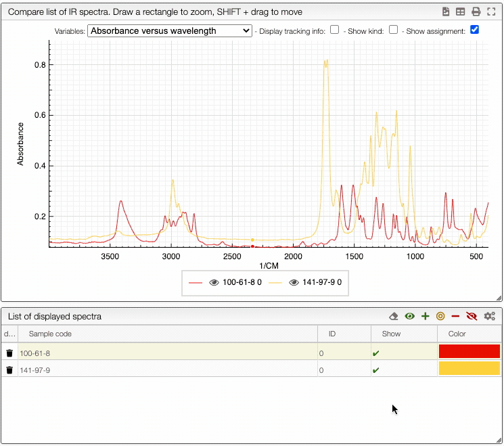Click the print icon in chart header
The width and height of the screenshot is (504, 446).
coord(476,12)
